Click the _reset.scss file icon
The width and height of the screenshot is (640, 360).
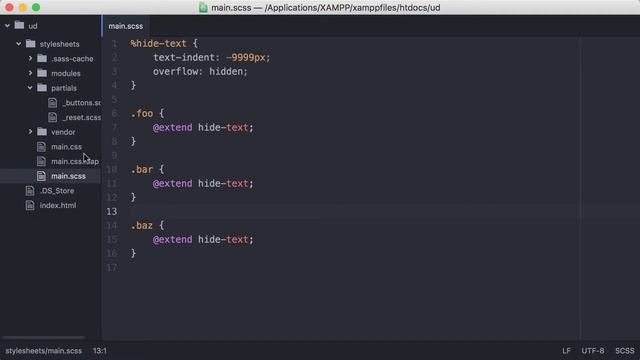click(53, 117)
